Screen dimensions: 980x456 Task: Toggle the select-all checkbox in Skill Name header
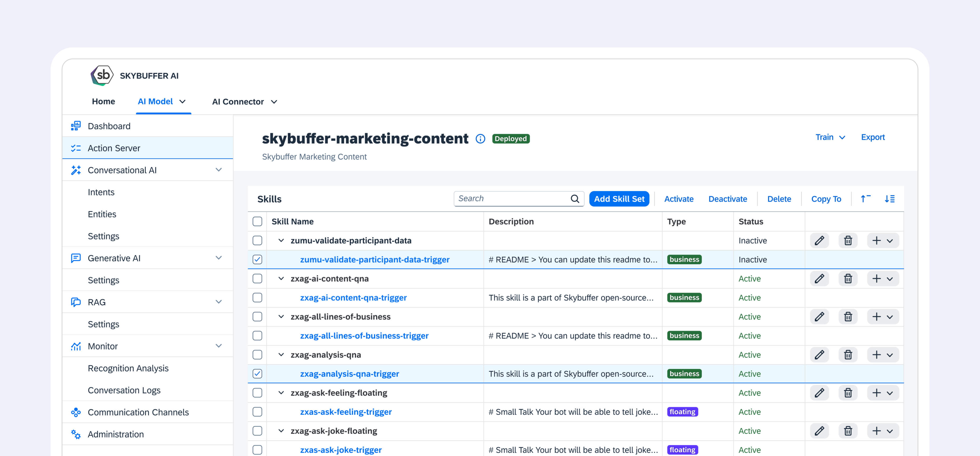pos(257,221)
